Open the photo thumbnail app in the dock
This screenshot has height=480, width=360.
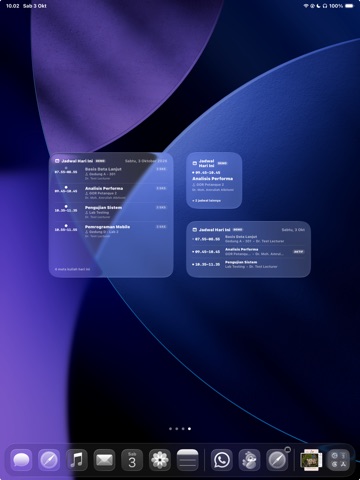click(311, 460)
